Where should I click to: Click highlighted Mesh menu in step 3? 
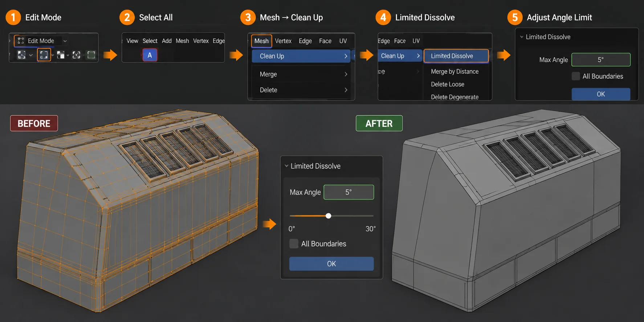pos(261,41)
